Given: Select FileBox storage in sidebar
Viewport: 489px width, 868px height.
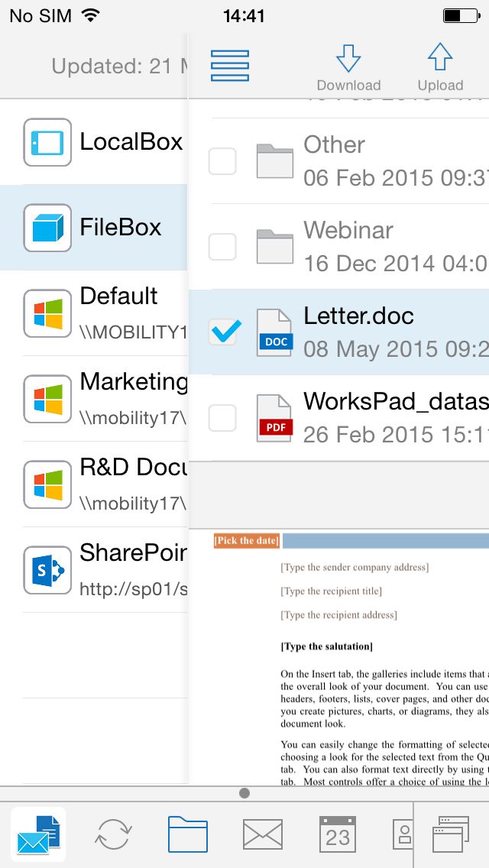Looking at the screenshot, I should click(94, 228).
